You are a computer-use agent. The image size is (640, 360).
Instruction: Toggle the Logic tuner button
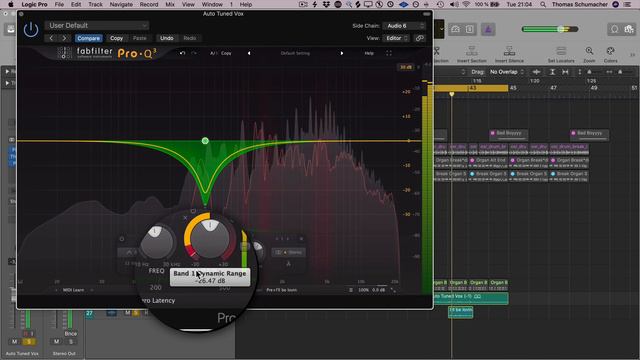[x=456, y=29]
